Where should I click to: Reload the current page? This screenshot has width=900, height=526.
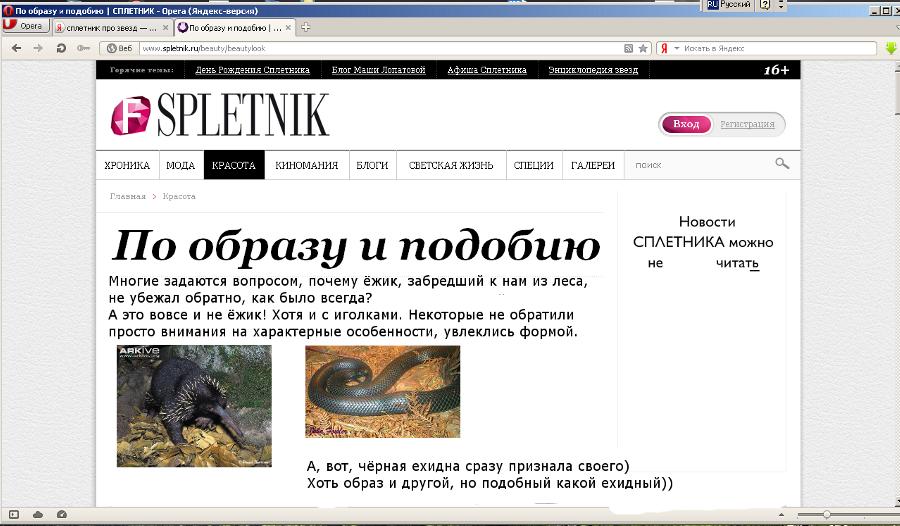coord(60,48)
